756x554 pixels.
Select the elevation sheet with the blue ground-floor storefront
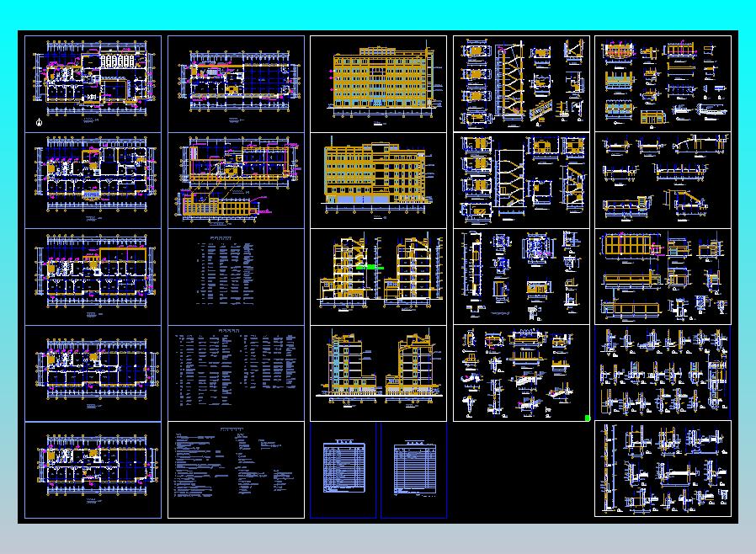click(379, 180)
